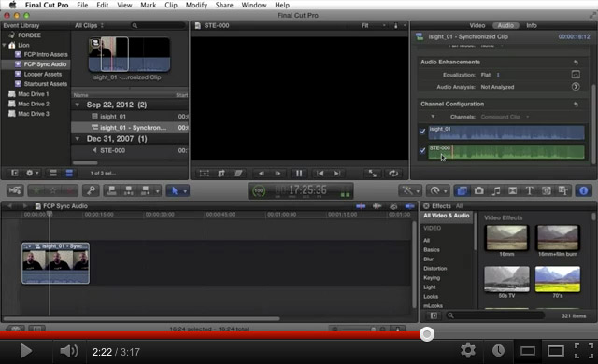This screenshot has height=364, width=598.
Task: Select the STE-000 audio clip row
Action: point(130,151)
